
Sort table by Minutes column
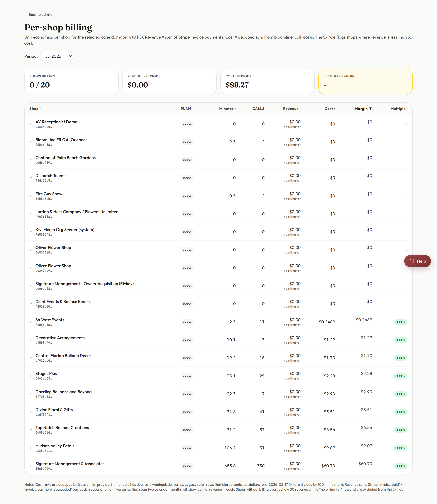227,109
